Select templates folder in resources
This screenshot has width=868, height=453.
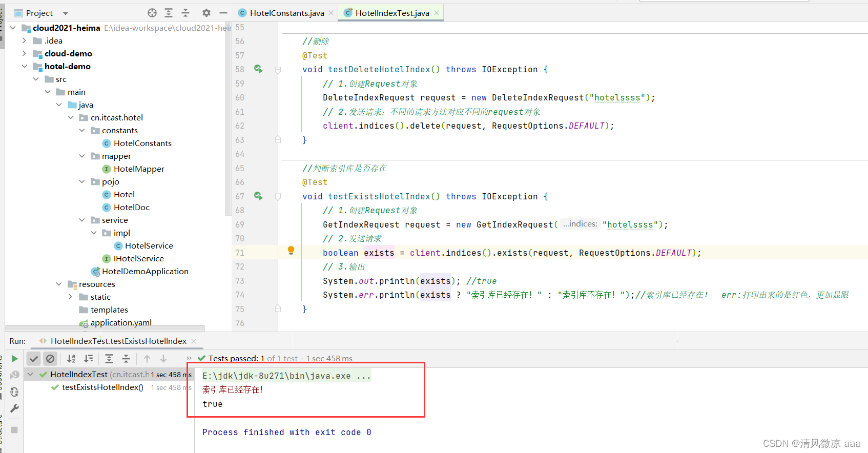pyautogui.click(x=109, y=310)
